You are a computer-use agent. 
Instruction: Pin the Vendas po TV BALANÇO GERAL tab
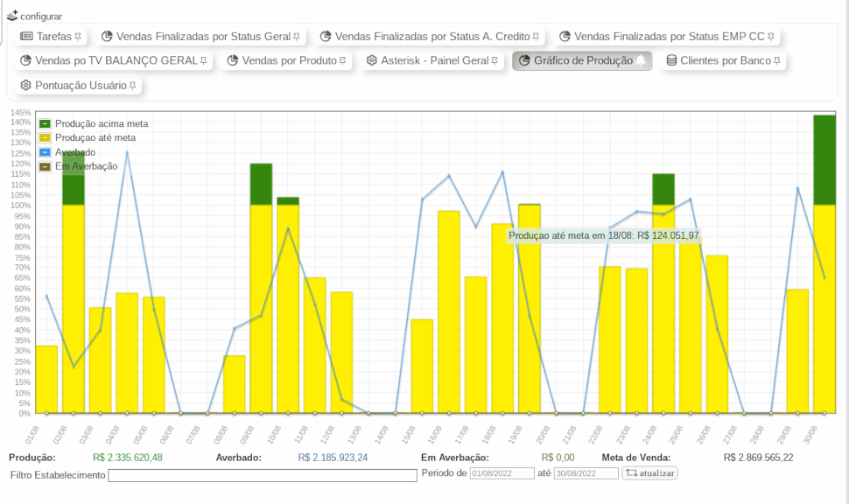coord(204,61)
